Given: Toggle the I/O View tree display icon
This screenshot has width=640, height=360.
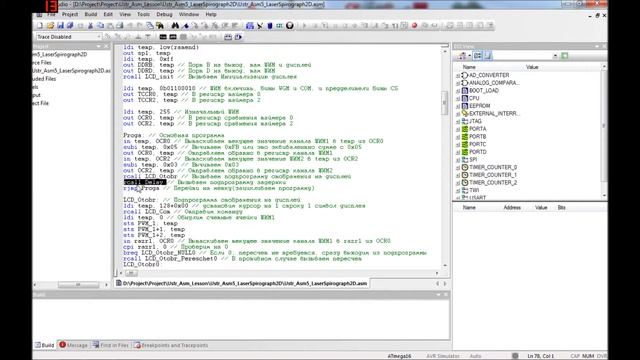Looking at the screenshot, I should [x=478, y=56].
